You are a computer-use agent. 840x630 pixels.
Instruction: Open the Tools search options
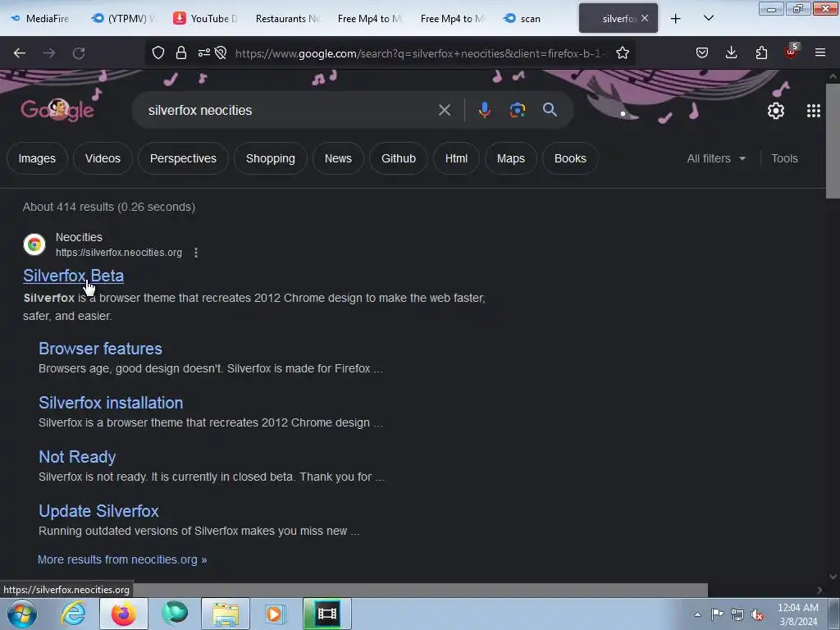784,158
